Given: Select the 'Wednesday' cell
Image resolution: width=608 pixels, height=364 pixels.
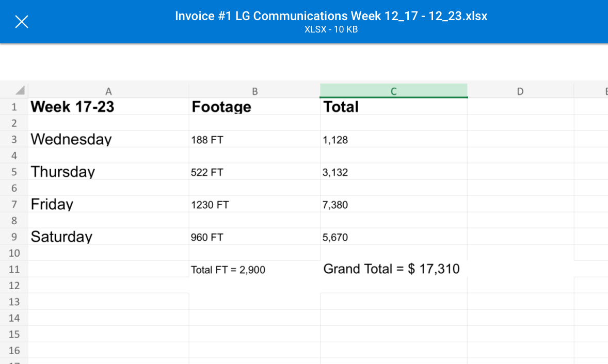Looking at the screenshot, I should click(108, 139).
